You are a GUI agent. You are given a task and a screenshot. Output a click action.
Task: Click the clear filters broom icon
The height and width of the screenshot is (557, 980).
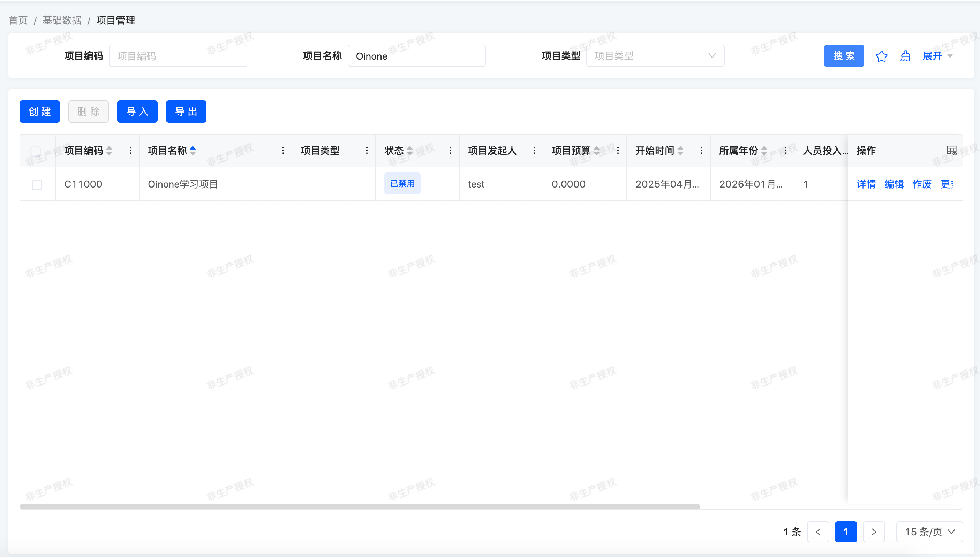(905, 56)
